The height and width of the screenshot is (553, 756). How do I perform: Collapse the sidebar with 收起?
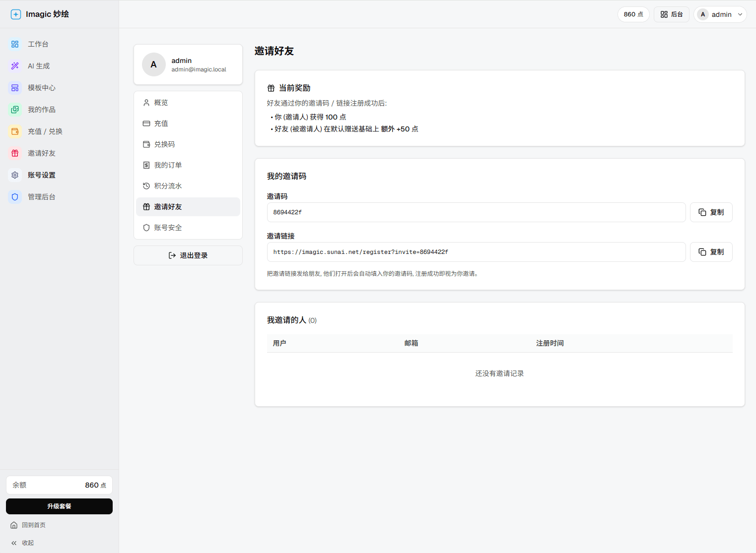click(x=22, y=543)
